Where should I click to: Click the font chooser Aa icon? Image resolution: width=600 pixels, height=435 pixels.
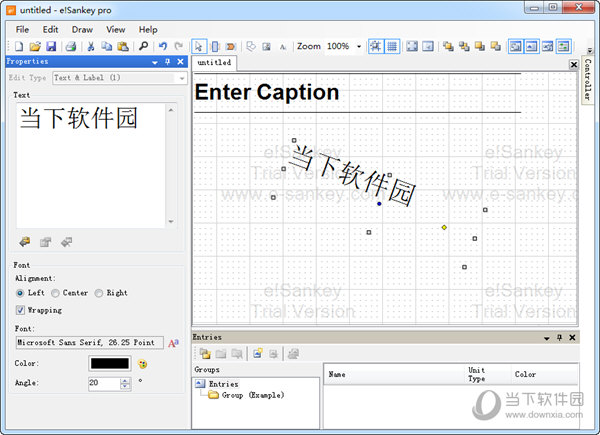click(173, 343)
